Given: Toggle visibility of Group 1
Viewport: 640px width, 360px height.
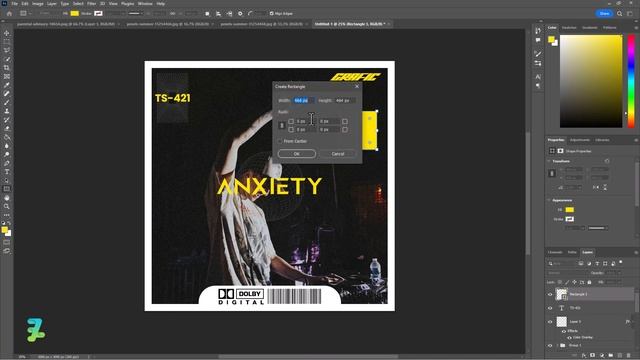Looking at the screenshot, I should pos(550,345).
